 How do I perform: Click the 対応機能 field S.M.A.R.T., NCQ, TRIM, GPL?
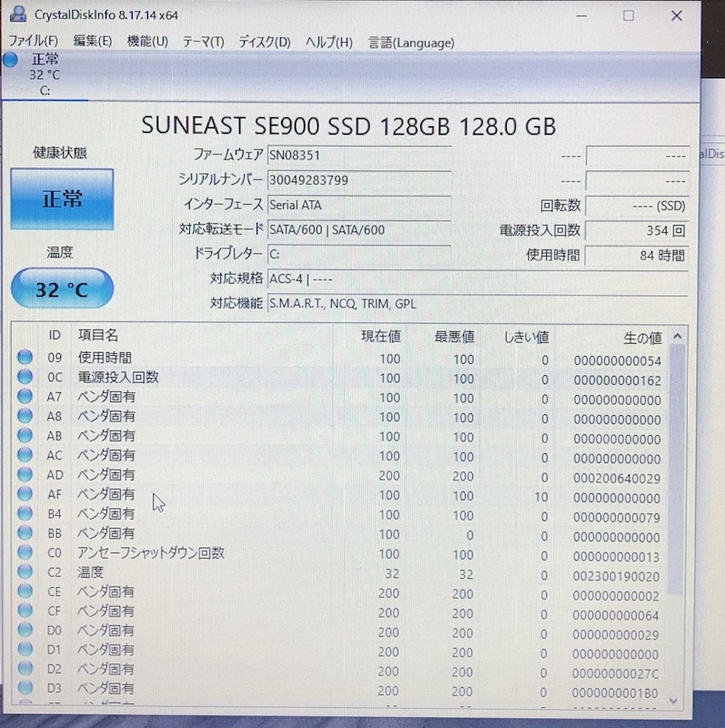(x=478, y=304)
